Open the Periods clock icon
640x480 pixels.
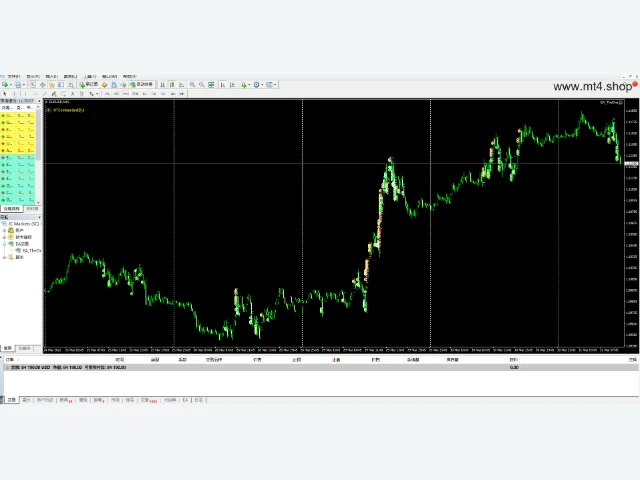click(x=256, y=84)
